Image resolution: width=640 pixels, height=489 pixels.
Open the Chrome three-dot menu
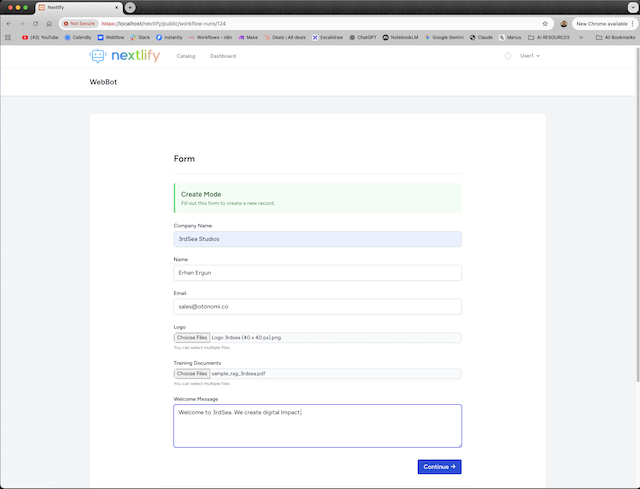coord(632,24)
